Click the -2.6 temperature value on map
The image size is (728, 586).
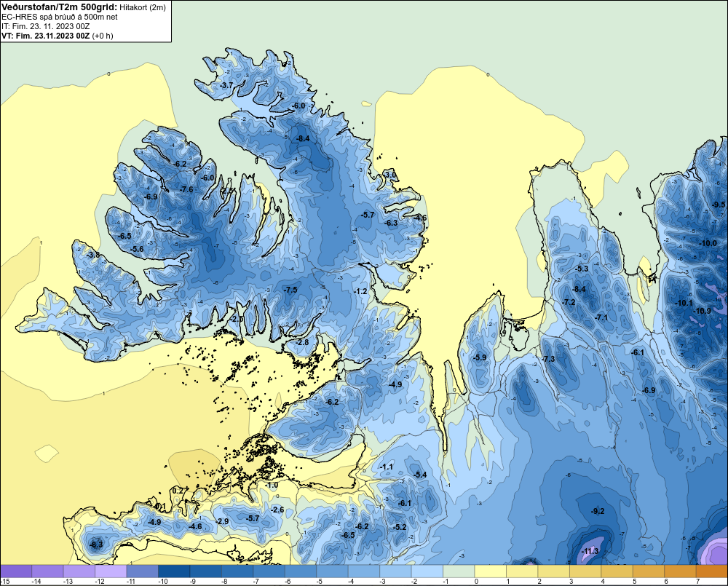coord(277,510)
